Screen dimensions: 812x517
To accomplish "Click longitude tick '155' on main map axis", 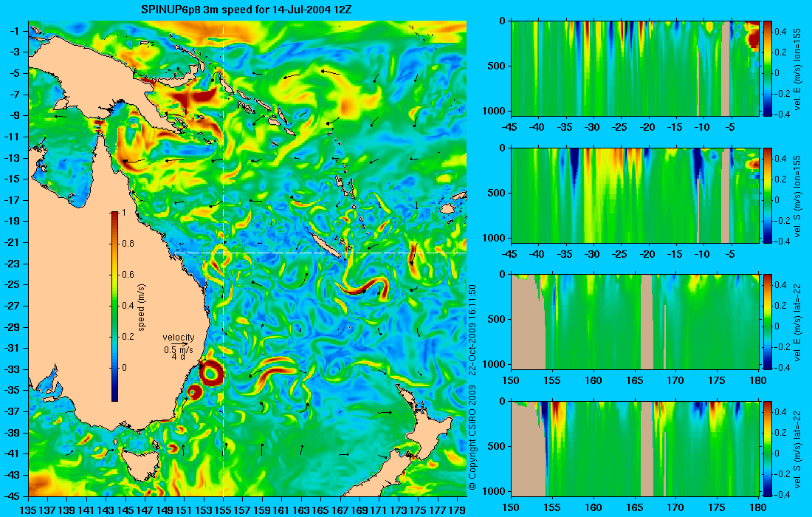I will (223, 510).
